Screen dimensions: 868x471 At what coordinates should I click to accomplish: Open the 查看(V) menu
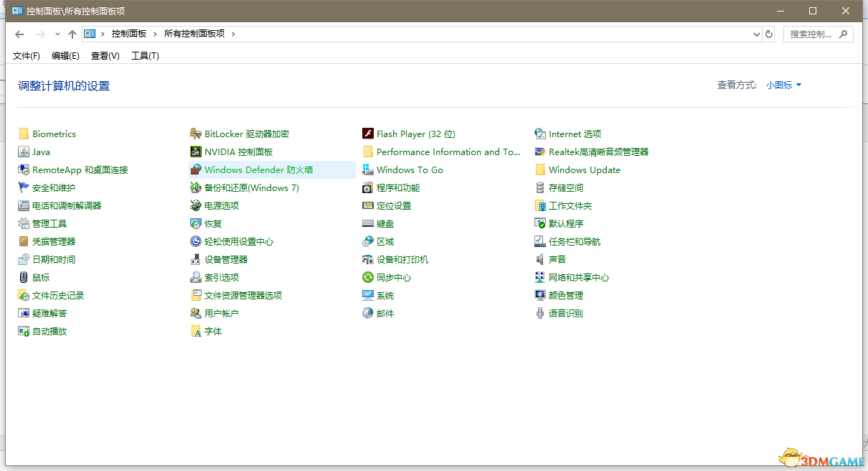coord(105,56)
